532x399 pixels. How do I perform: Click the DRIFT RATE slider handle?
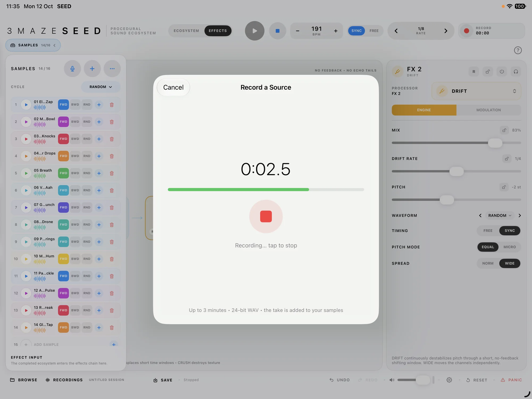point(456,171)
